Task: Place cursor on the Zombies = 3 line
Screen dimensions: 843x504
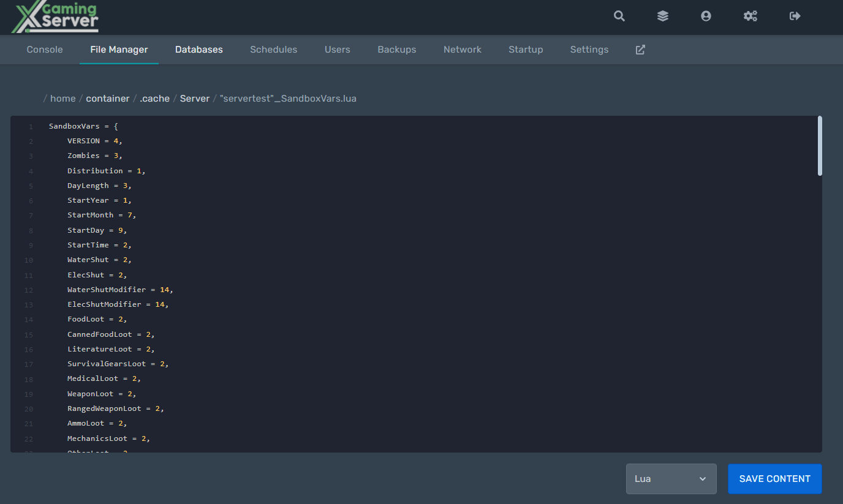Action: (x=94, y=156)
